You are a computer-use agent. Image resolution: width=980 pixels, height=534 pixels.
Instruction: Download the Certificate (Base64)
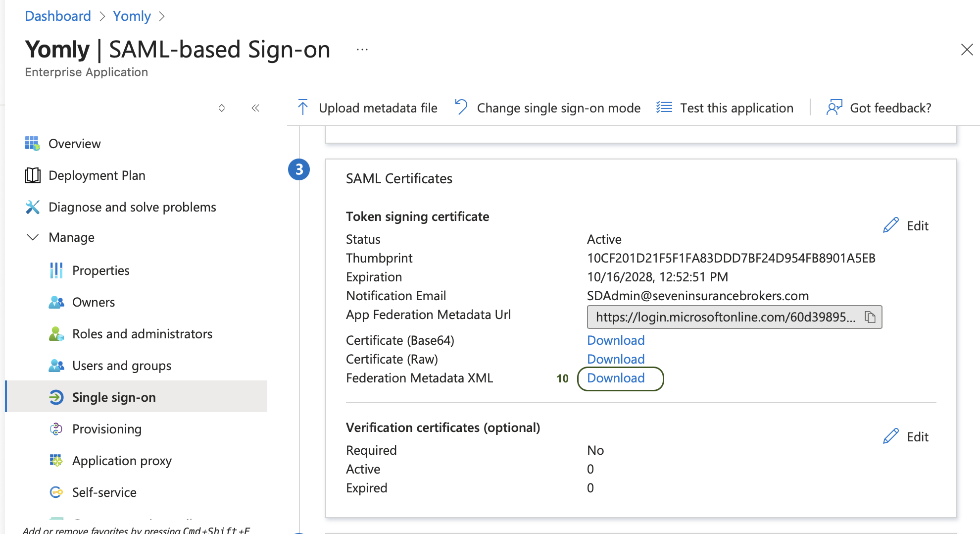(x=616, y=340)
